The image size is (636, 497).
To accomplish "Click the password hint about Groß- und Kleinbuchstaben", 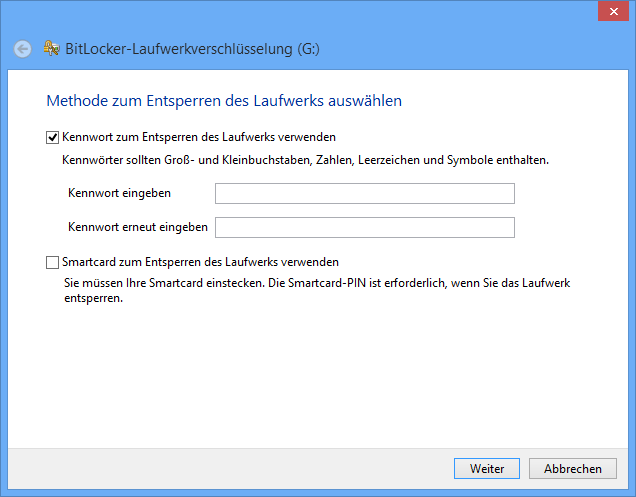I will (305, 160).
